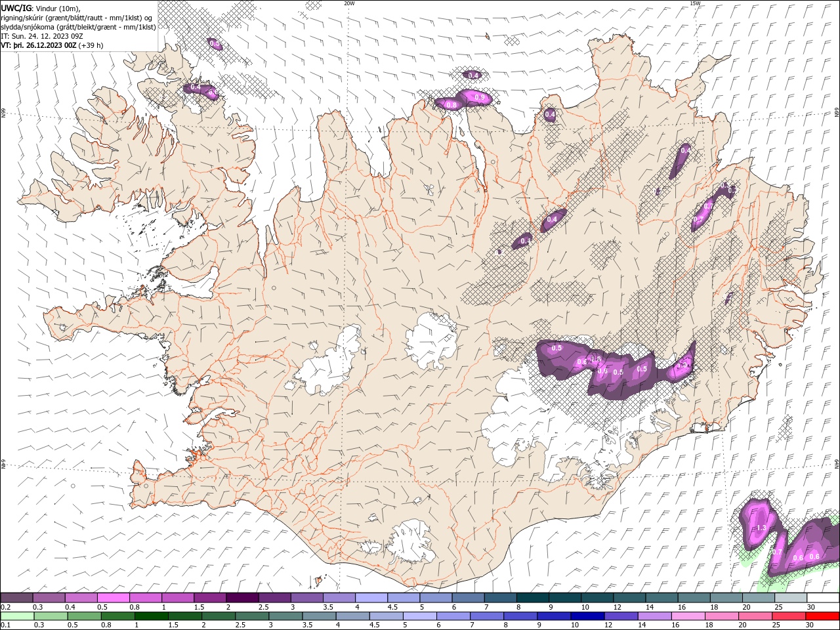Click the '0.8' value beside the 0.9 patch
The width and height of the screenshot is (840, 630).
(x=451, y=105)
